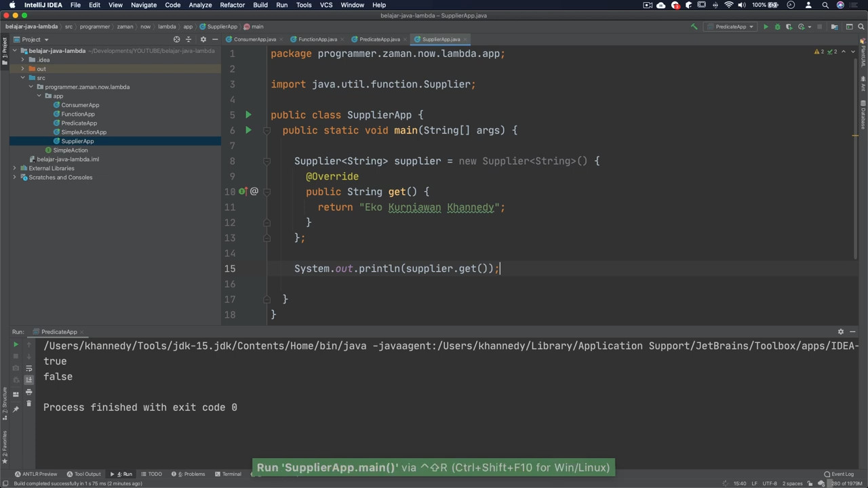Collapse all nodes in Project panel

coord(189,39)
